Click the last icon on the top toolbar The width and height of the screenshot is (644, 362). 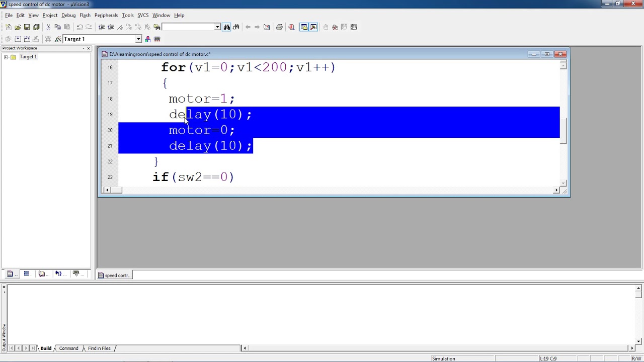click(x=354, y=27)
